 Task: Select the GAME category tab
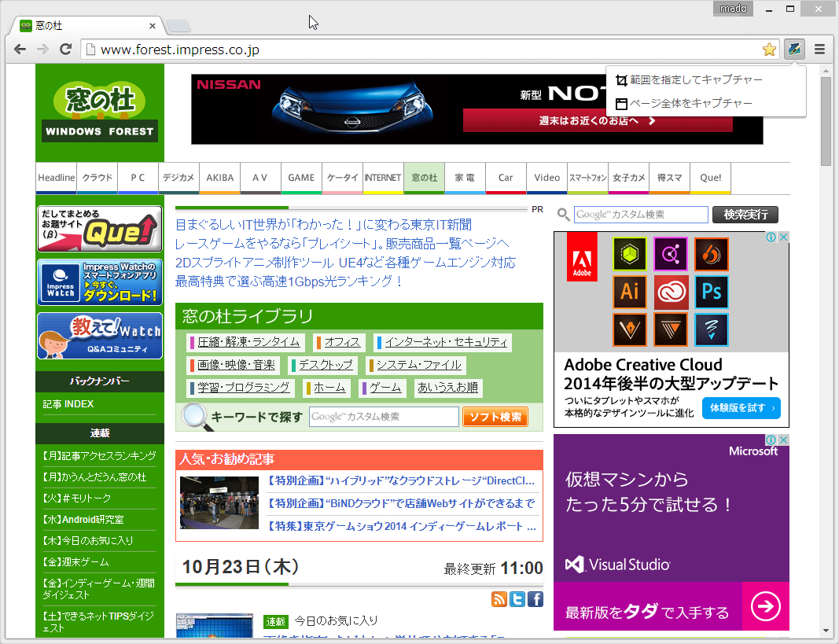(x=300, y=178)
